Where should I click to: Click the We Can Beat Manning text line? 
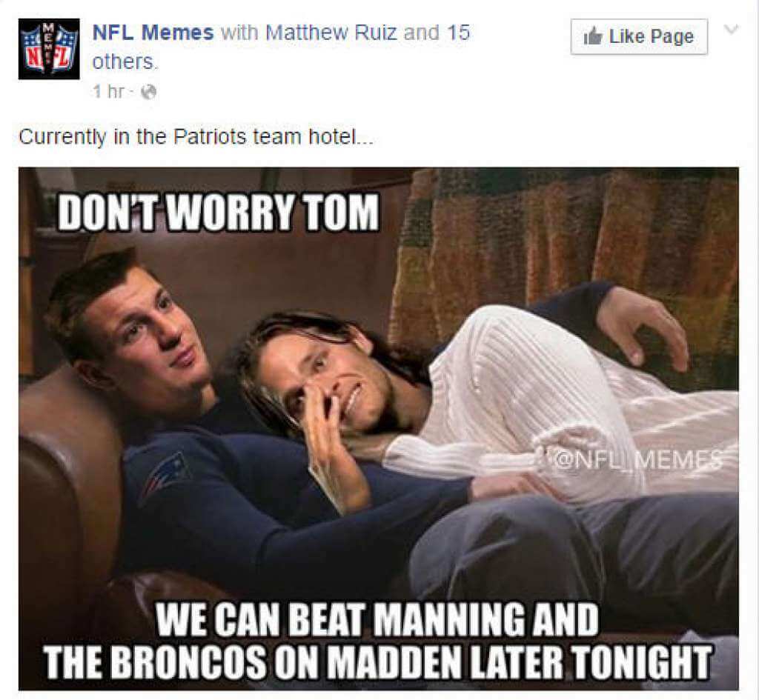coord(377,619)
